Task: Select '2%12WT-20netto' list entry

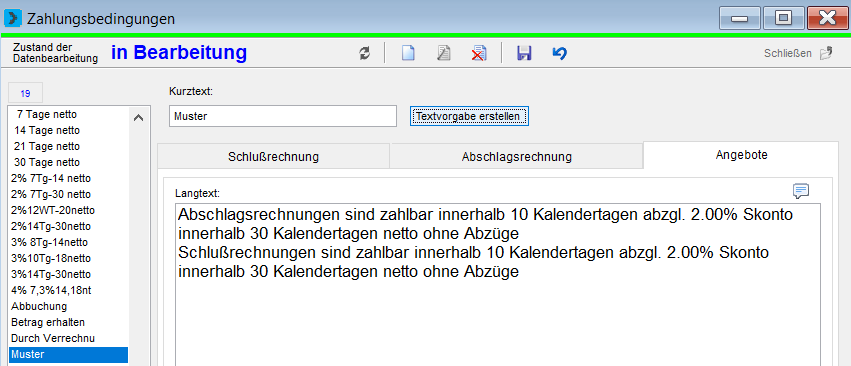Action: (x=69, y=210)
